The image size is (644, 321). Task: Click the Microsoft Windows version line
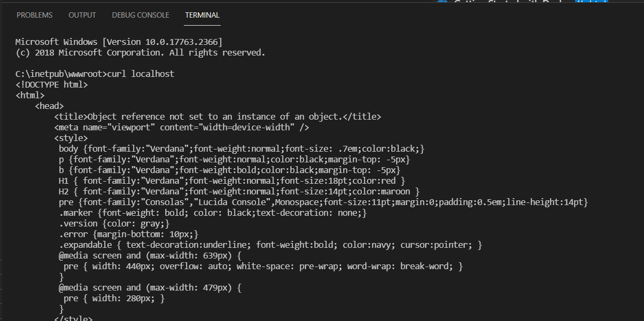coord(118,42)
